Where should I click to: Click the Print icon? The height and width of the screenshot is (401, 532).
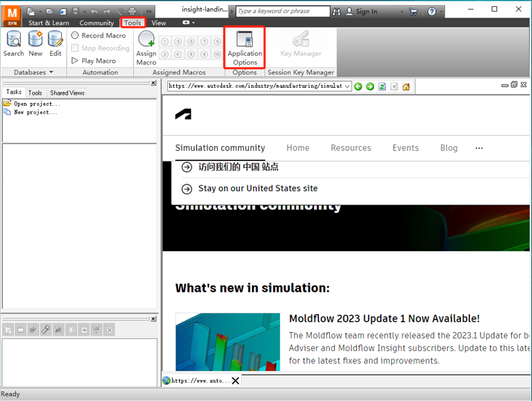(x=132, y=12)
